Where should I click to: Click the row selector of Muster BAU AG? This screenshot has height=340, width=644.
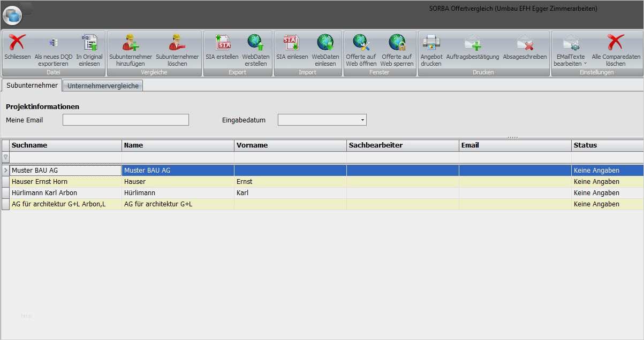point(5,170)
